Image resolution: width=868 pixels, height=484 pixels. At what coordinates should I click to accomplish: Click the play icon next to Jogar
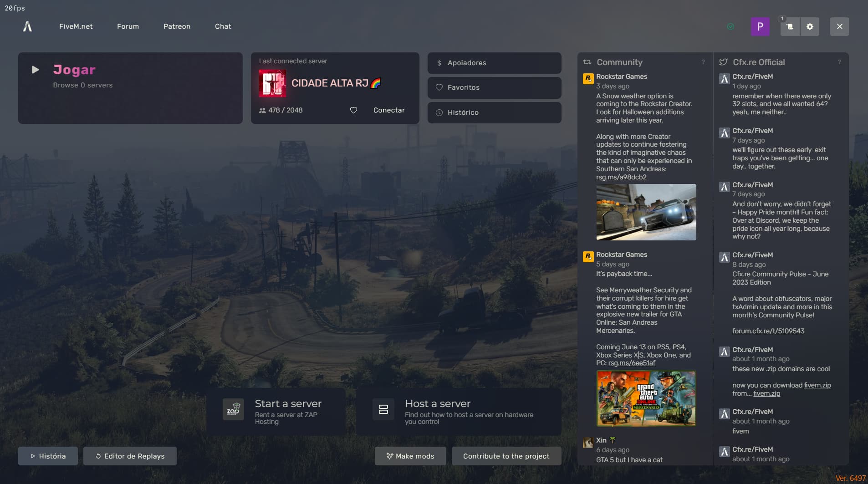(36, 69)
